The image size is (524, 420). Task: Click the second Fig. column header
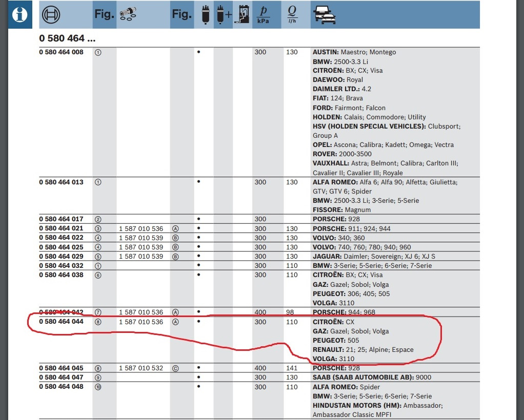[x=182, y=14]
